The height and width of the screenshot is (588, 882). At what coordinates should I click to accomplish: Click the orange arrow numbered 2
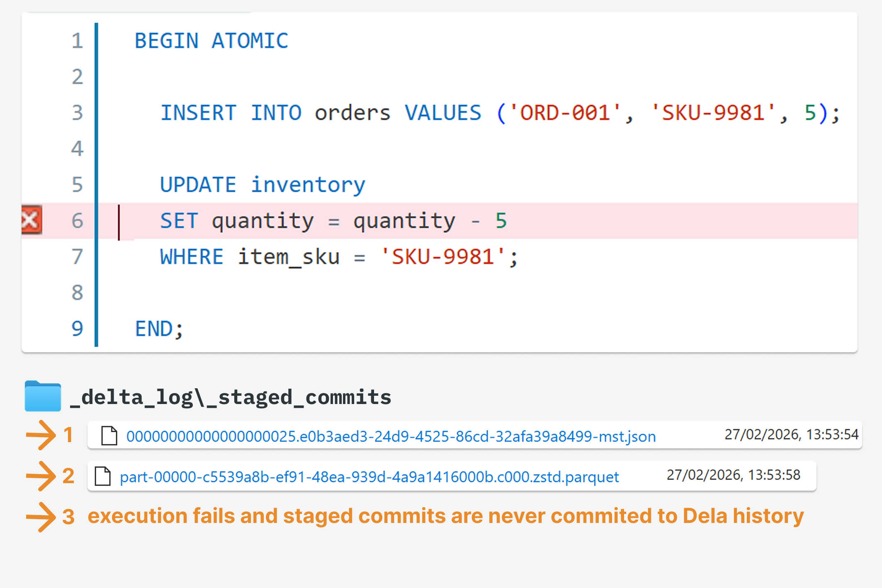point(41,476)
